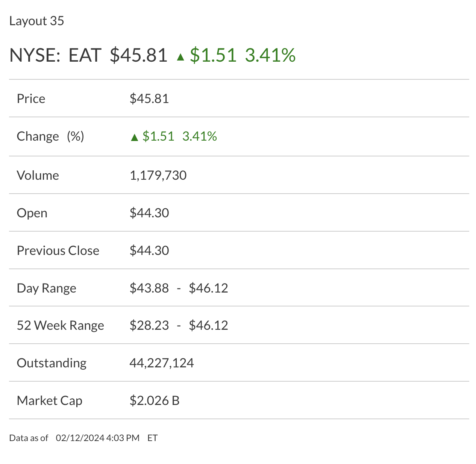Click the large green 3.41% in the header
Viewport: 476px width, 464px height.
270,55
